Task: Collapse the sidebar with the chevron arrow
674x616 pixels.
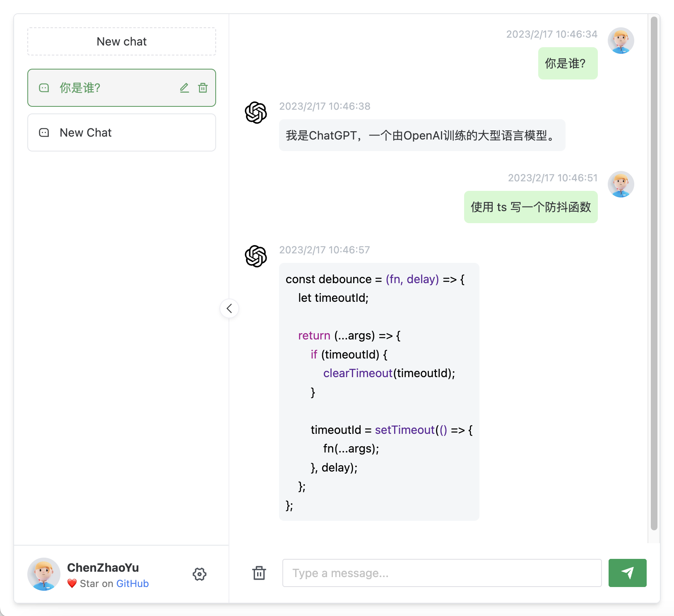Action: (x=229, y=308)
